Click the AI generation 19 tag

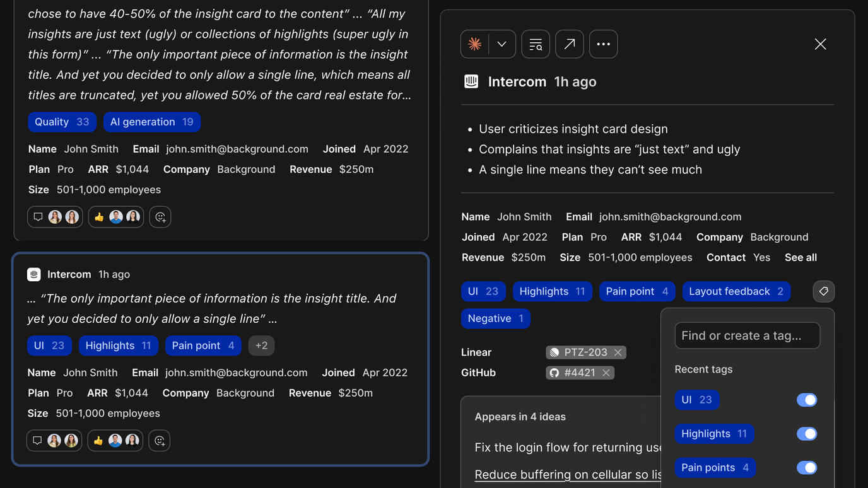coord(152,122)
